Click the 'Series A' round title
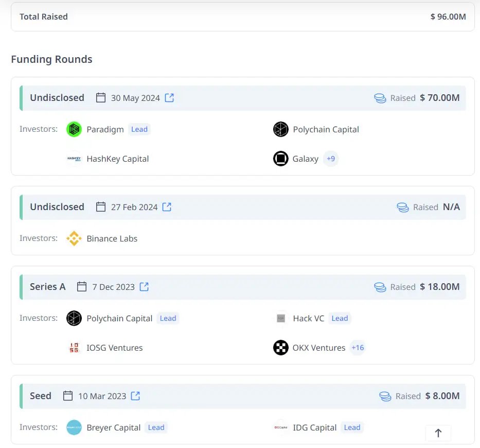 [x=48, y=287]
